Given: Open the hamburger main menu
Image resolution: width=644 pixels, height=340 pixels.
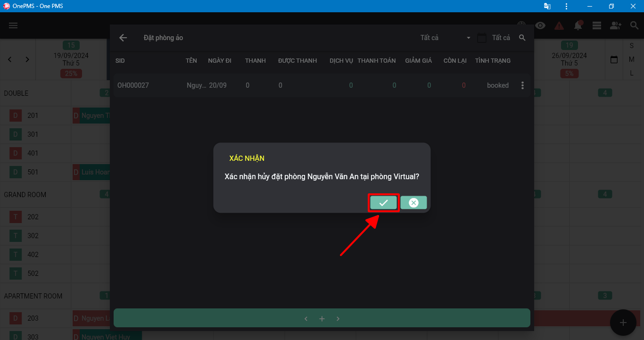Looking at the screenshot, I should (13, 25).
